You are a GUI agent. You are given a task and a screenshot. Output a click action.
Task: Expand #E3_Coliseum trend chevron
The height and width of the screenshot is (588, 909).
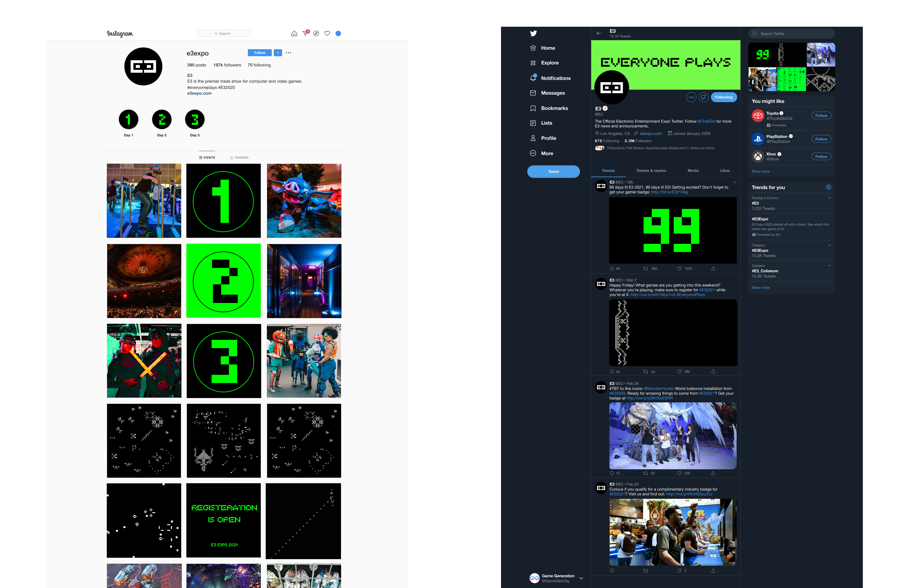(x=830, y=265)
